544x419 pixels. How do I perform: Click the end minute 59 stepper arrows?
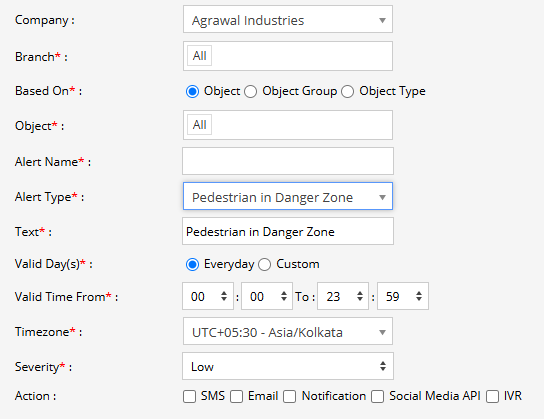point(419,296)
